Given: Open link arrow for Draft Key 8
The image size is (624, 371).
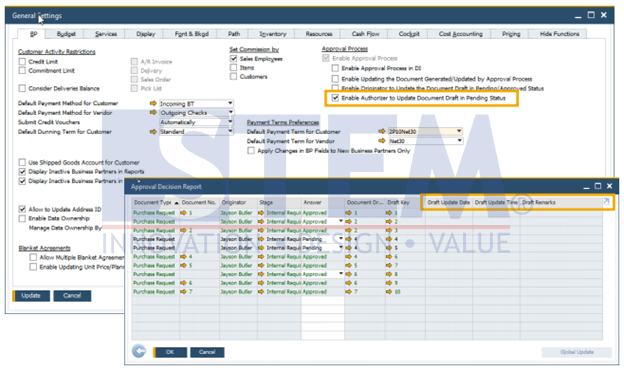Looking at the screenshot, I should tap(389, 274).
